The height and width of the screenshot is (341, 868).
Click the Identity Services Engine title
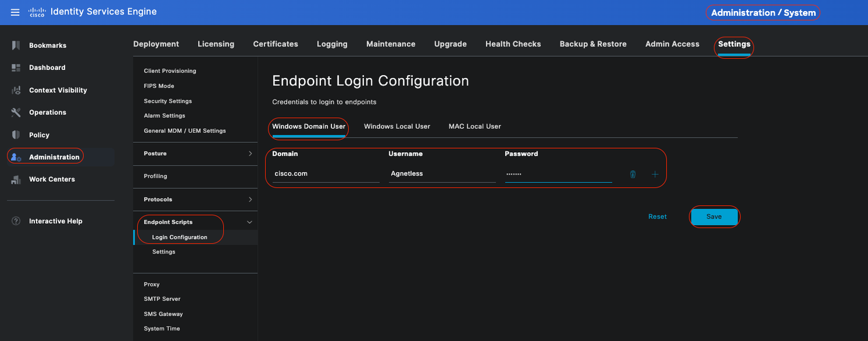(x=104, y=12)
